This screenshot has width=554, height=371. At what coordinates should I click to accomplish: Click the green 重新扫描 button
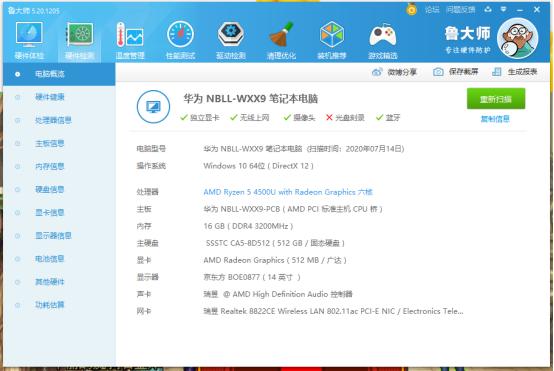coord(496,99)
